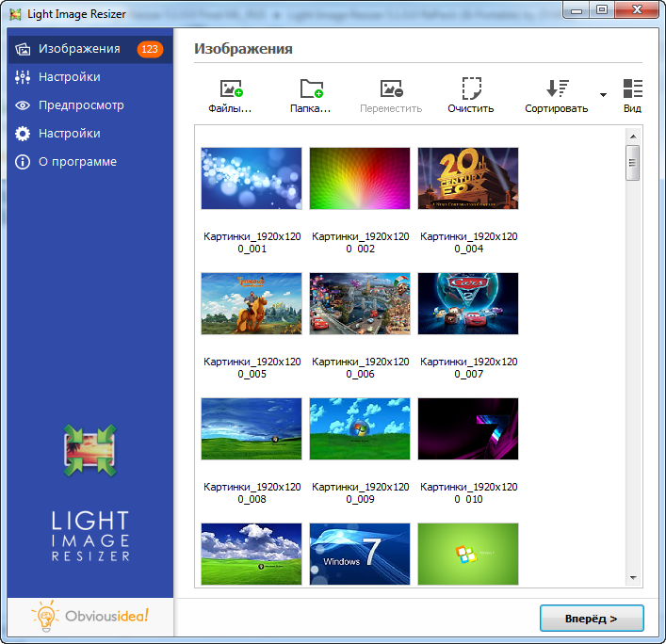Image resolution: width=666 pixels, height=644 pixels.
Task: Open the Obviousidea! link in the sidebar footer
Action: tap(90, 616)
